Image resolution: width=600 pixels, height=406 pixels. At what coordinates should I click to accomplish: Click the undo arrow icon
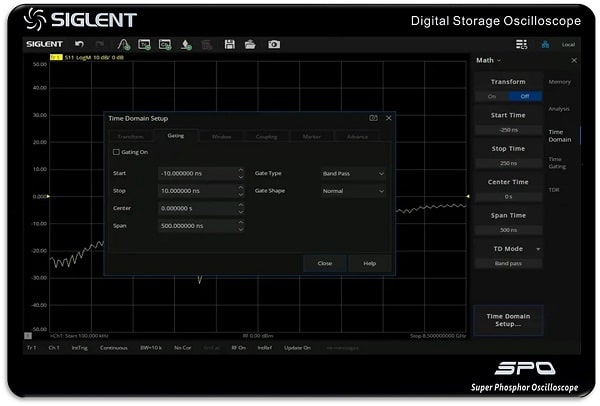coord(79,44)
